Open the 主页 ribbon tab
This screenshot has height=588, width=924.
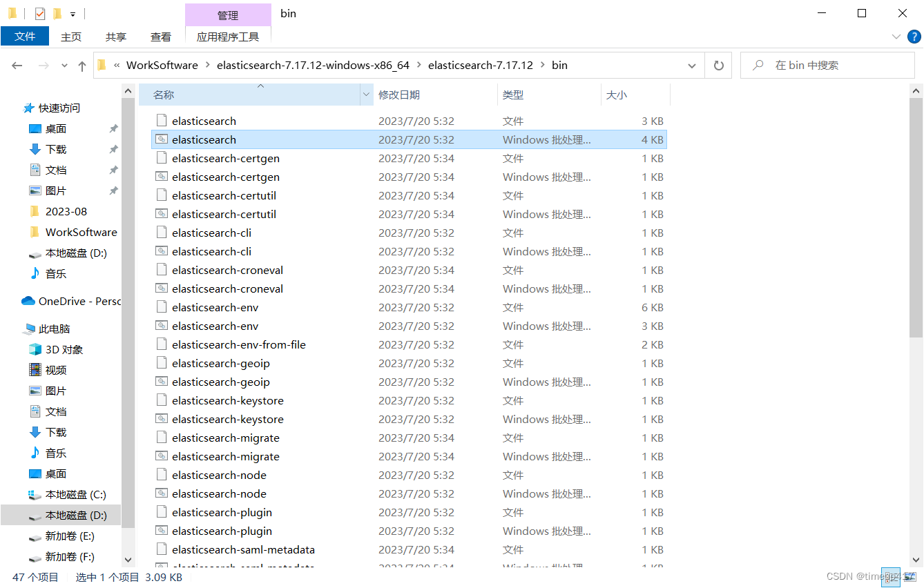(x=71, y=37)
